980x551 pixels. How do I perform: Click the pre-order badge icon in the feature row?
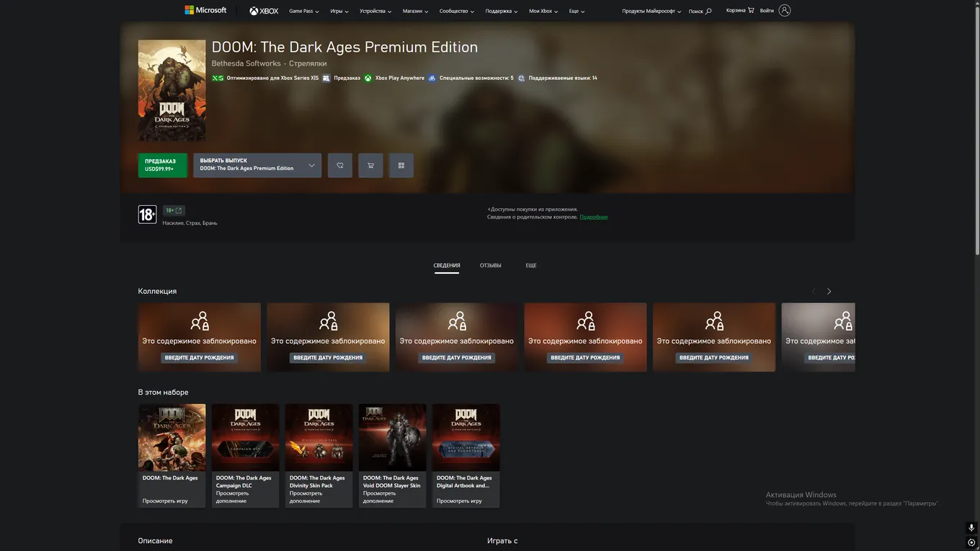pos(326,78)
